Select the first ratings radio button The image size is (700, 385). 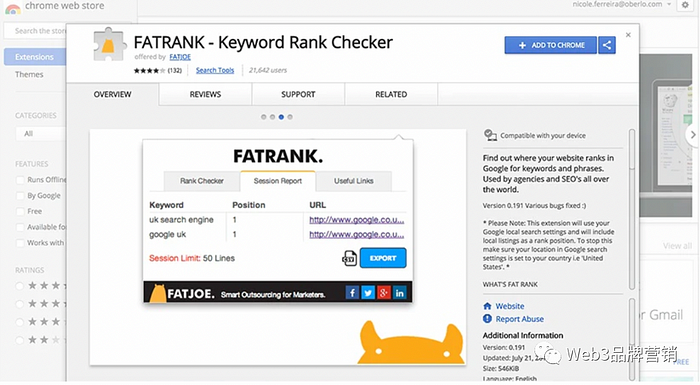[x=19, y=286]
